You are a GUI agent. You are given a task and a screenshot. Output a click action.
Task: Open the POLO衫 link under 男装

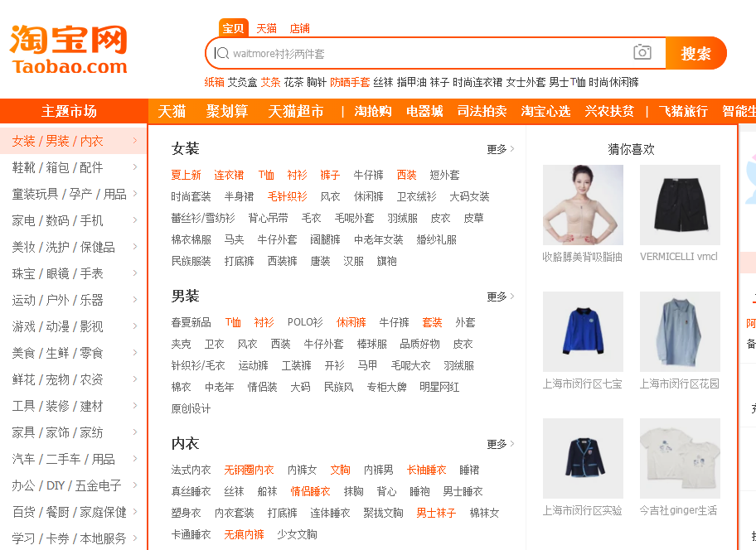click(x=305, y=322)
